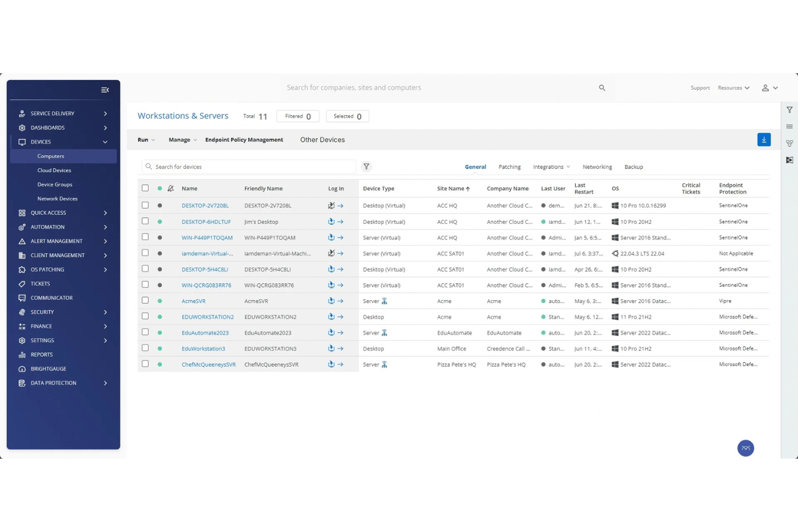798x532 pixels.
Task: Click the Endpoint Policy Management button
Action: tap(244, 140)
